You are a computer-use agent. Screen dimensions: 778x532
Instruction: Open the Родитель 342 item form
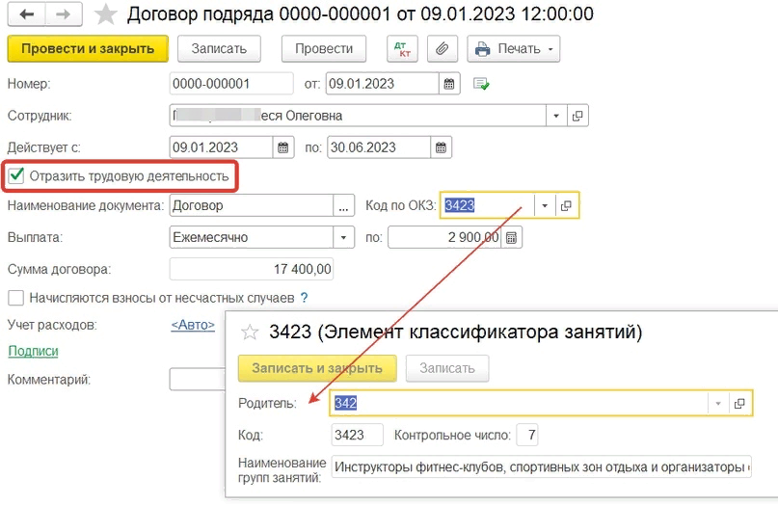click(739, 404)
